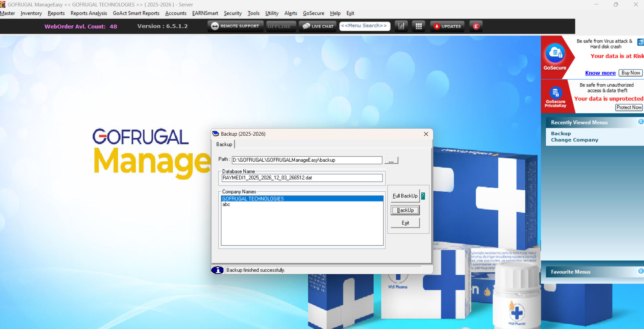Click 'Your data is at Risk' warning text

[617, 56]
